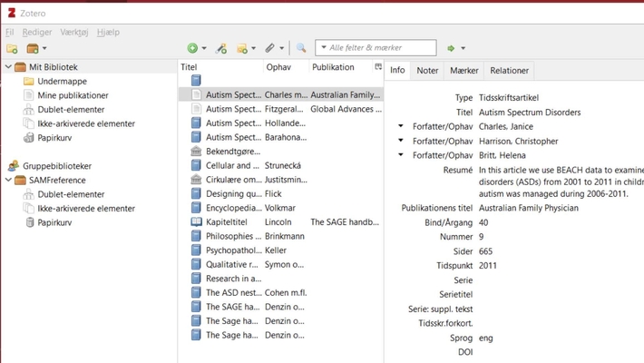Select 'Kapiteltitel' by Lincoln
This screenshot has width=644, height=363.
tap(281, 222)
